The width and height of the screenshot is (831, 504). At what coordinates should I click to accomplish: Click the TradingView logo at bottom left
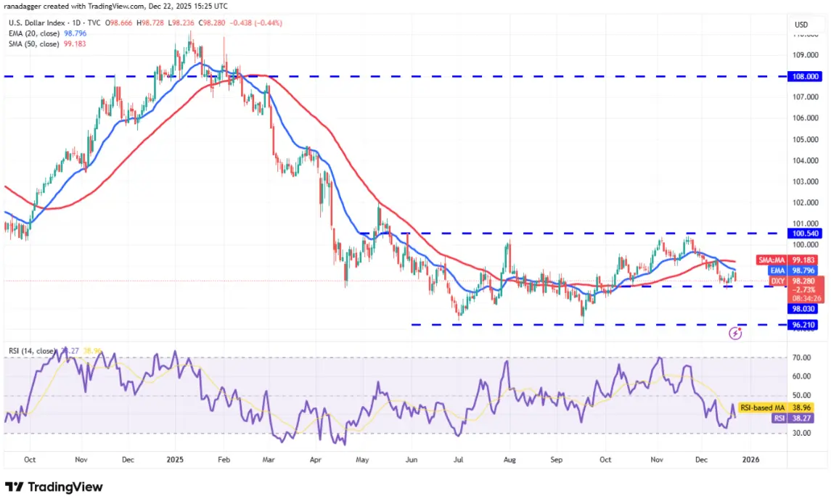54,487
